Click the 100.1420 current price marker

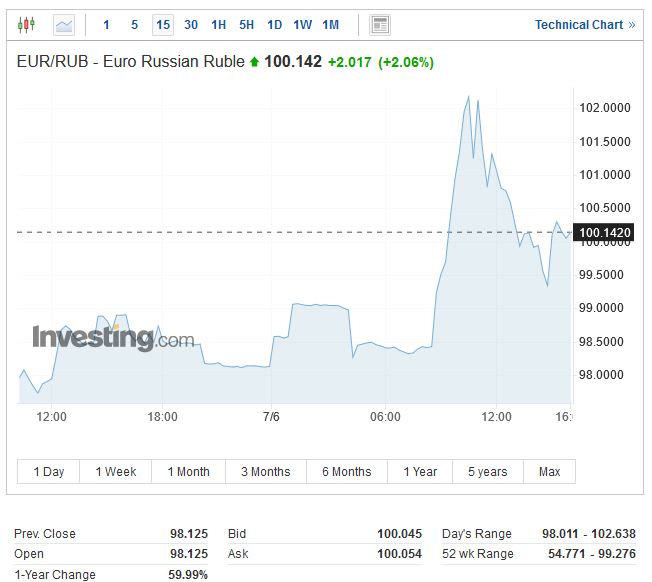(603, 235)
